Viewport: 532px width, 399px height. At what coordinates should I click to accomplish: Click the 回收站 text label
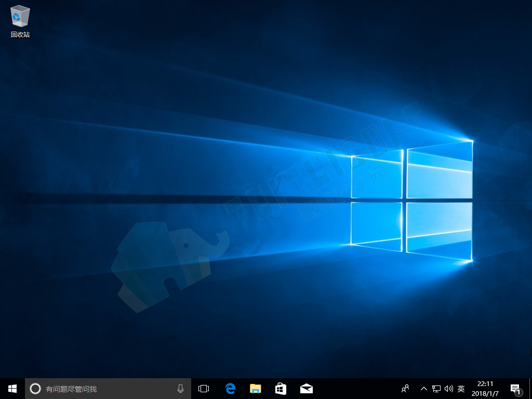point(20,35)
